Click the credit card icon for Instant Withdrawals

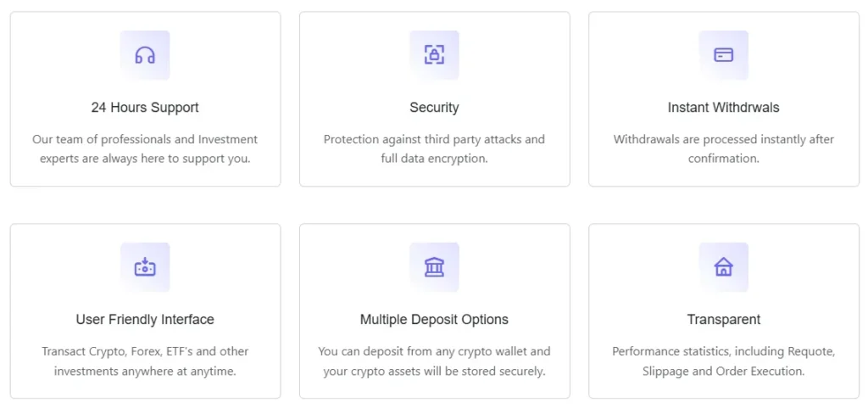pos(723,55)
